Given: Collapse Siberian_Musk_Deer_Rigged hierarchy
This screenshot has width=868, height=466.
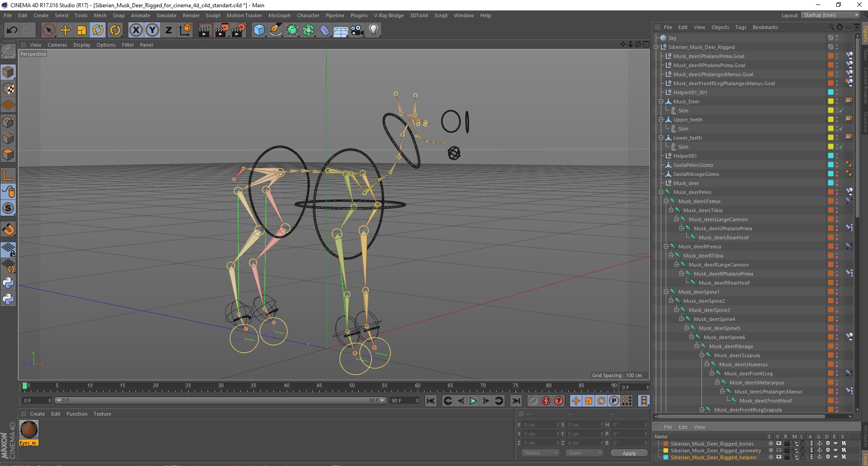Looking at the screenshot, I should [x=656, y=47].
